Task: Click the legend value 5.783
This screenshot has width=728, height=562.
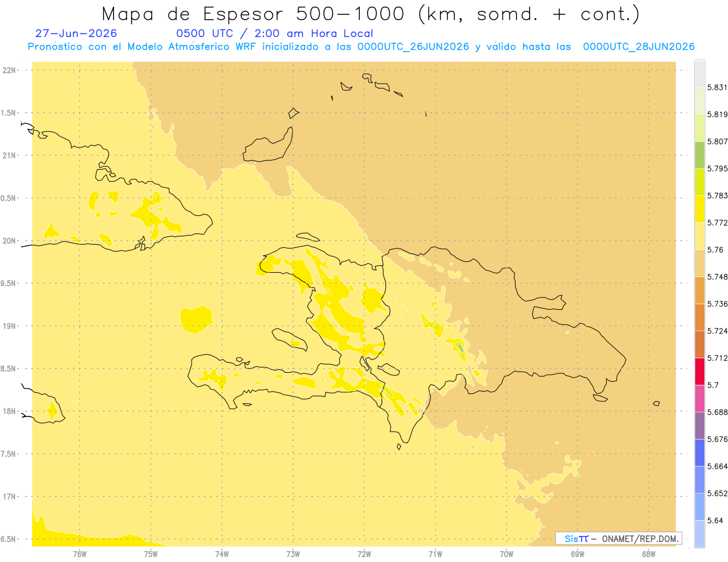Action: point(717,196)
